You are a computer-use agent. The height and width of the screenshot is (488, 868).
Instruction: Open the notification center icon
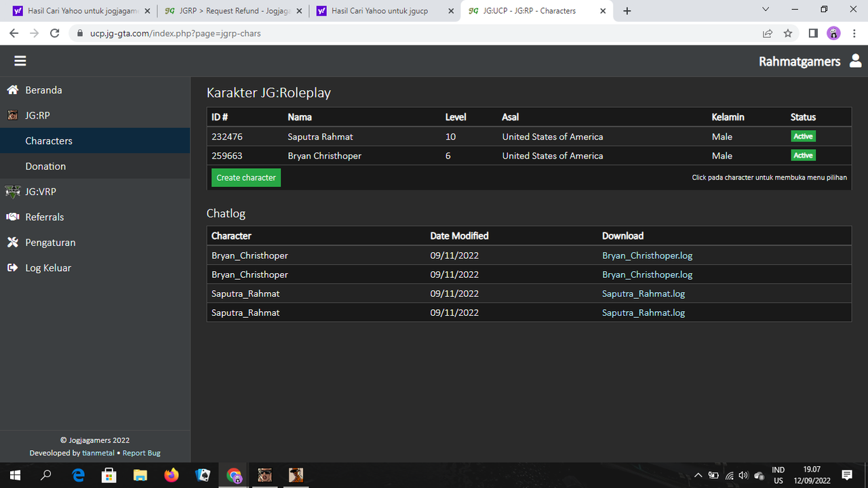(x=847, y=475)
